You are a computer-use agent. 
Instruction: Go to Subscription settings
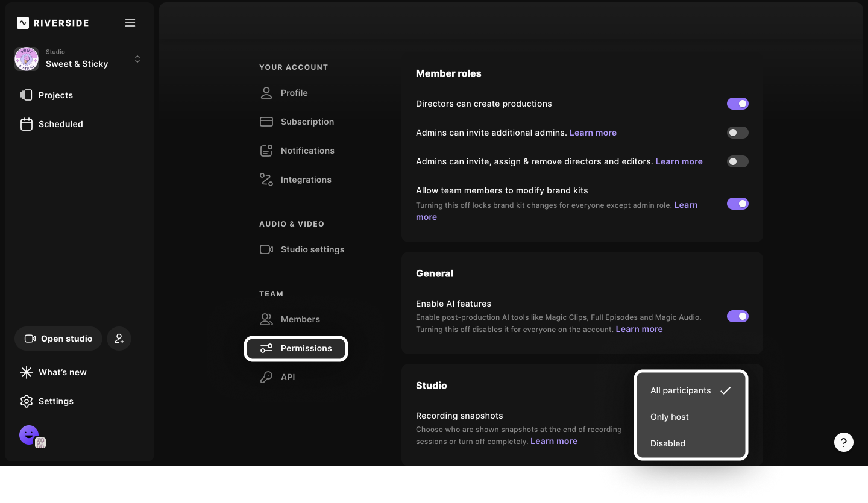click(307, 122)
